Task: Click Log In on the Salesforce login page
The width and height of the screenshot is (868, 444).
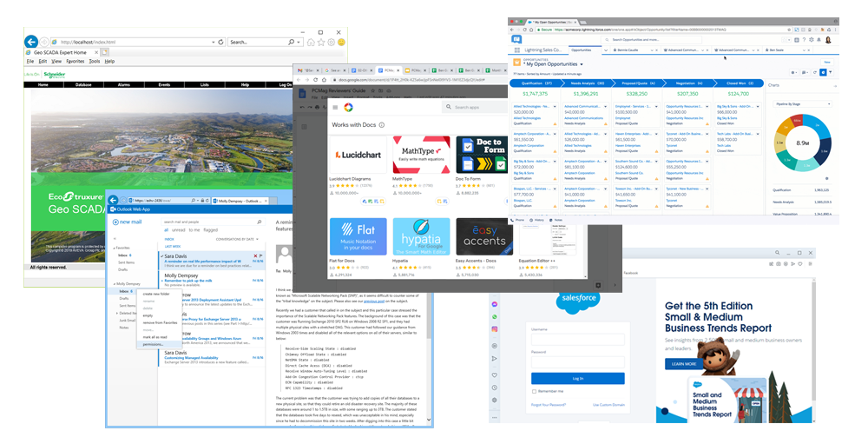Action: [x=577, y=379]
